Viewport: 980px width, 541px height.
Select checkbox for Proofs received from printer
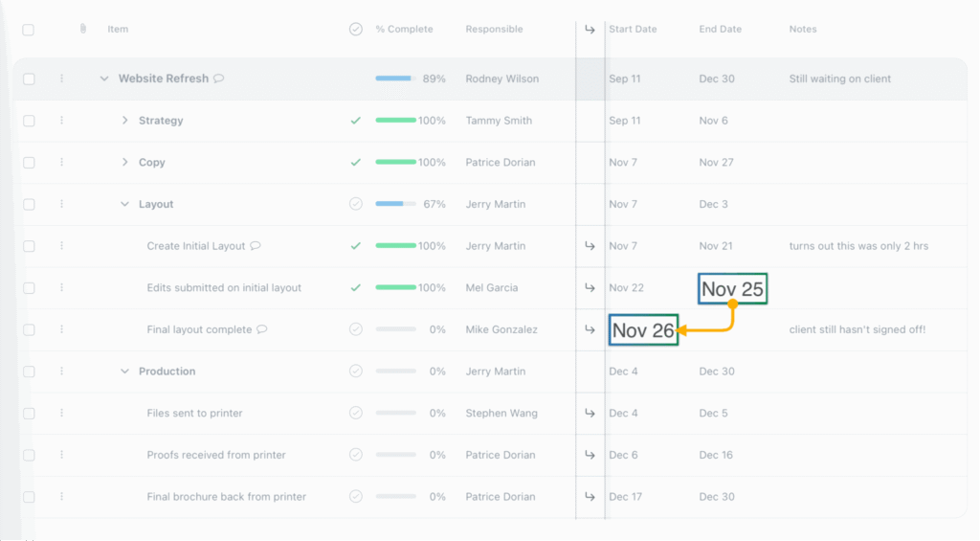point(29,455)
